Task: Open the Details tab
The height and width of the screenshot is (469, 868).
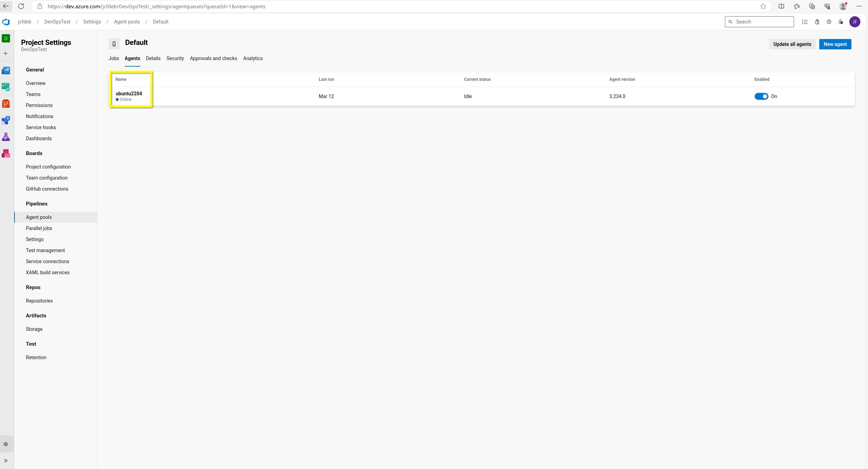Action: pos(153,58)
